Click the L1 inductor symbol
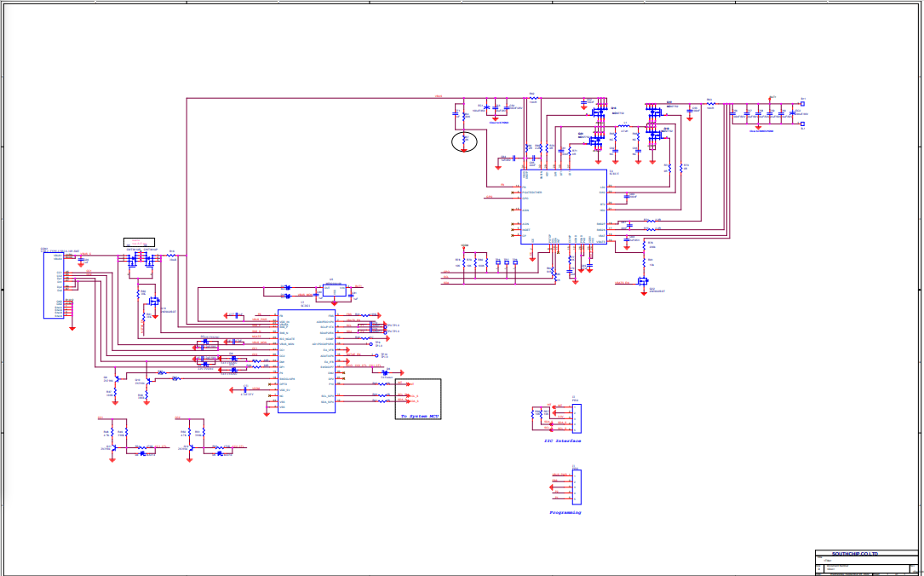The image size is (924, 576). 623,126
